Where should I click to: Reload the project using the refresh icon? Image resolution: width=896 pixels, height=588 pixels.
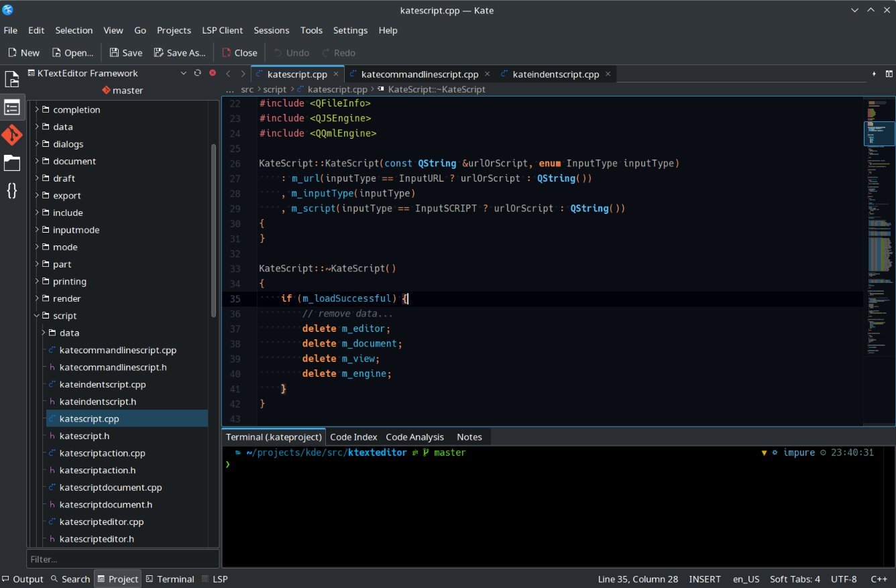pos(197,73)
